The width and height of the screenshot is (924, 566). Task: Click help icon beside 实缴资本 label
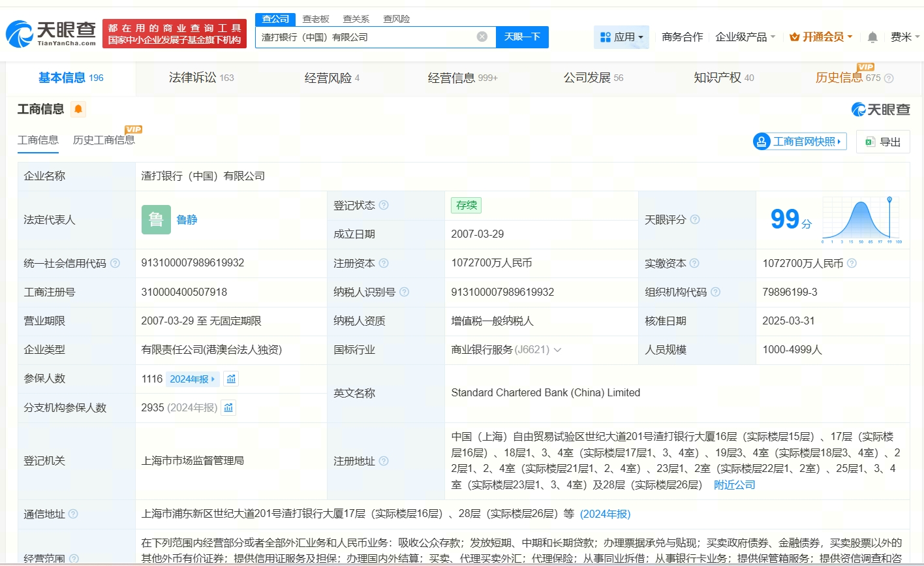pyautogui.click(x=694, y=263)
